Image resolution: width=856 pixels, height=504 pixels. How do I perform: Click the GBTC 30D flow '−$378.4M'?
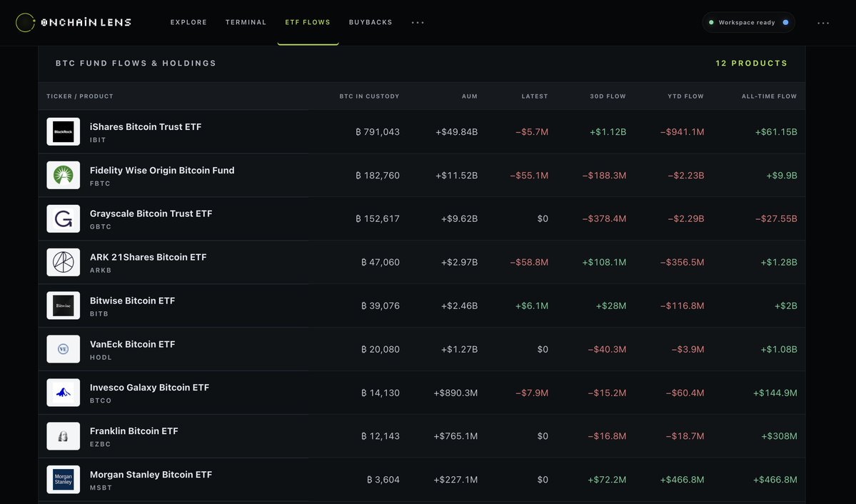pyautogui.click(x=604, y=218)
